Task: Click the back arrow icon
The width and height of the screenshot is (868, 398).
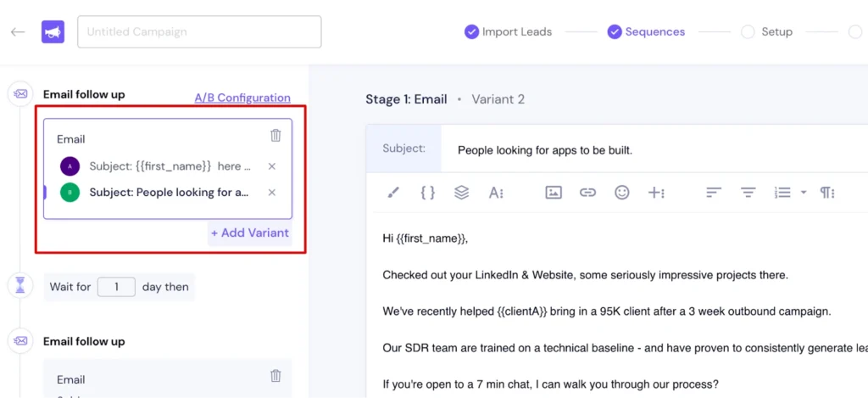Action: (18, 32)
